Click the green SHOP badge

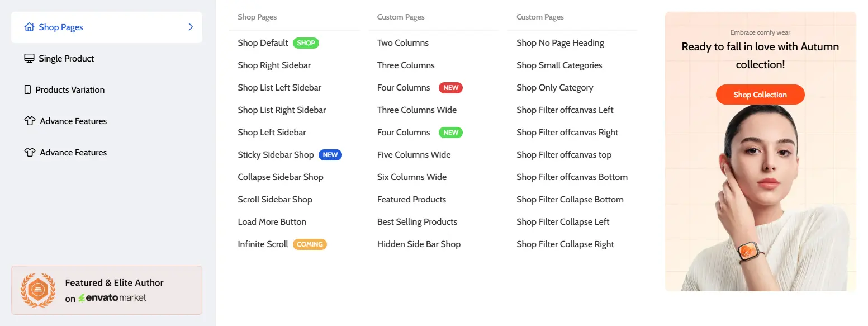pyautogui.click(x=306, y=43)
